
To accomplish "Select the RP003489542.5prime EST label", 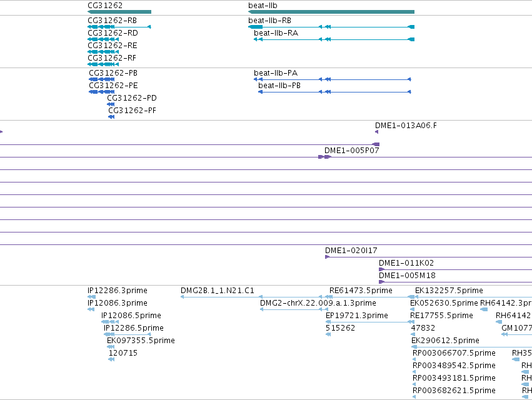I will (x=454, y=366).
